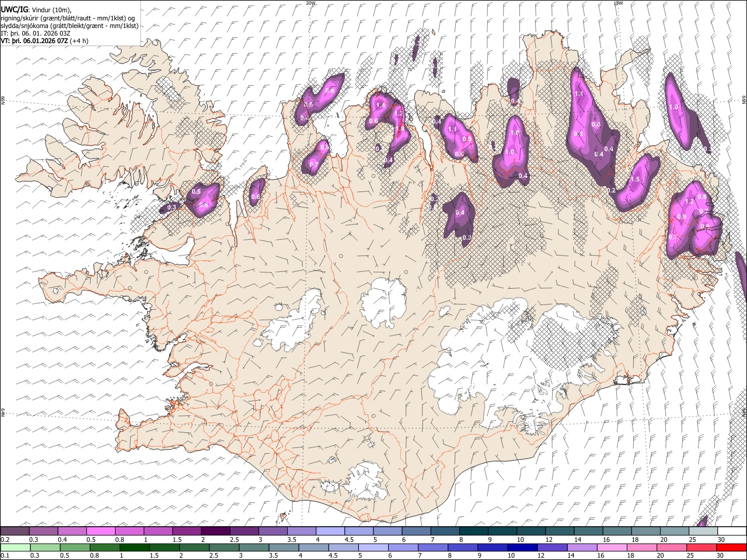Click the light lavender 4–4.5 upper legend swatch
The width and height of the screenshot is (747, 560).
tap(330, 531)
